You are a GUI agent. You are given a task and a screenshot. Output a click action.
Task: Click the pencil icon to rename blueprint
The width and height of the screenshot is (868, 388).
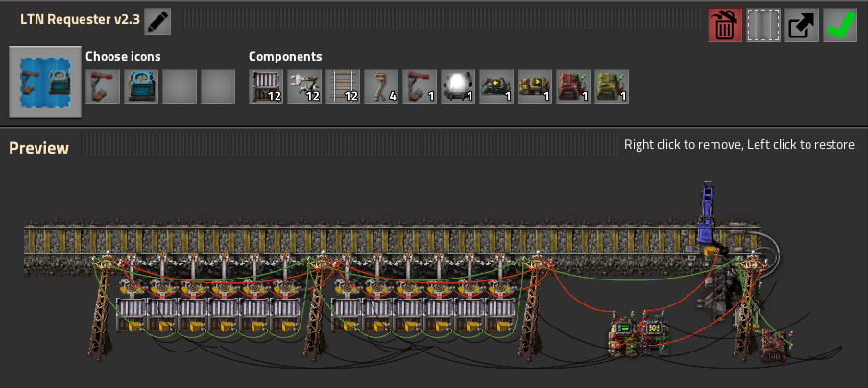pyautogui.click(x=157, y=20)
